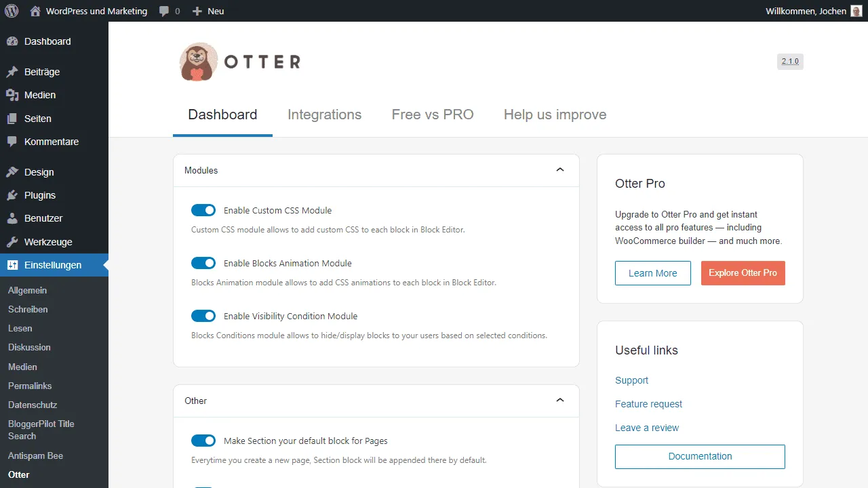Open the site home icon in admin bar
This screenshot has width=868, height=488.
point(35,11)
